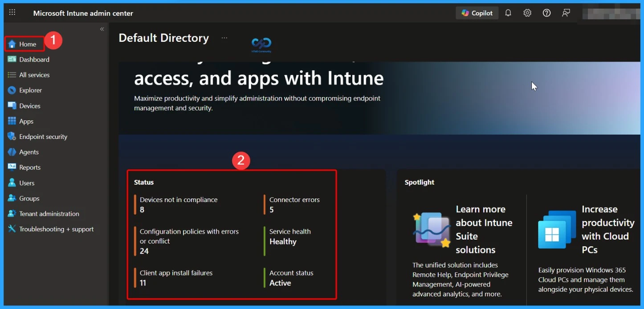
Task: Click the Devices monitor icon
Action: tap(12, 106)
